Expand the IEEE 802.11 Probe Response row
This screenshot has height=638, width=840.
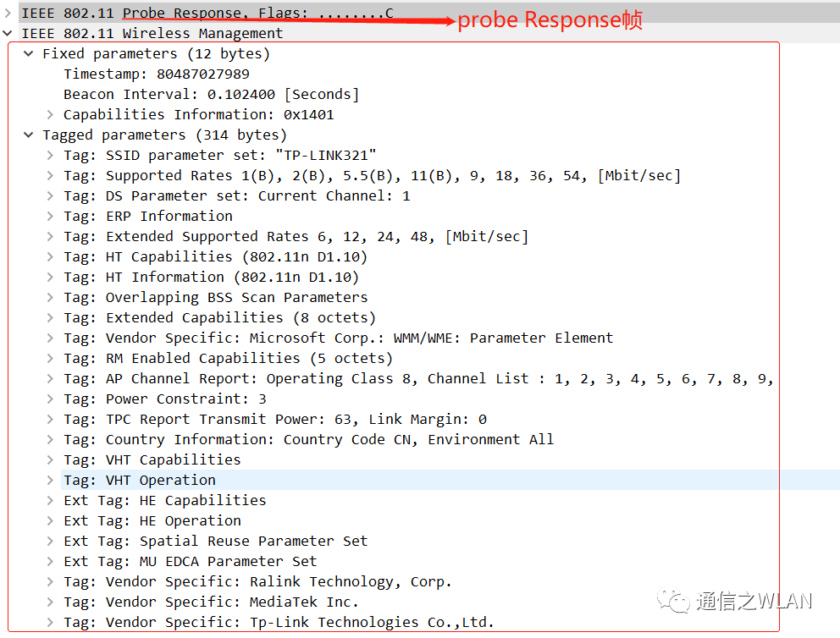(x=8, y=13)
